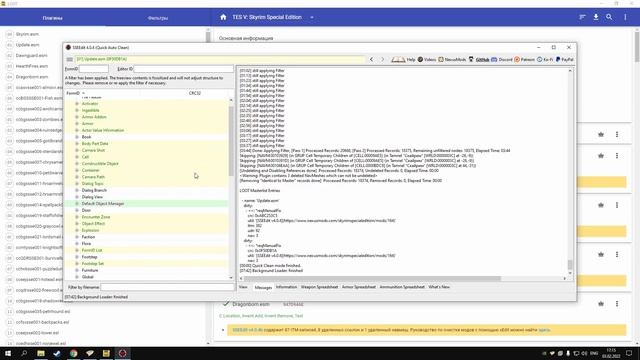The height and width of the screenshot is (360, 640).
Task: Go back with the navigation arrow
Action: click(371, 60)
